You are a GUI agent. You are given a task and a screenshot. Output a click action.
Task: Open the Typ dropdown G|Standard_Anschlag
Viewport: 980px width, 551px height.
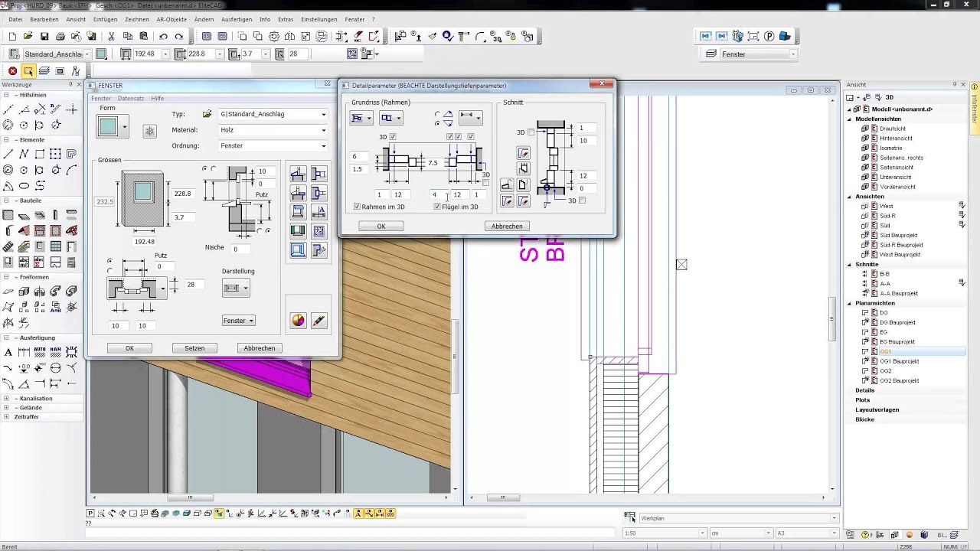click(273, 114)
